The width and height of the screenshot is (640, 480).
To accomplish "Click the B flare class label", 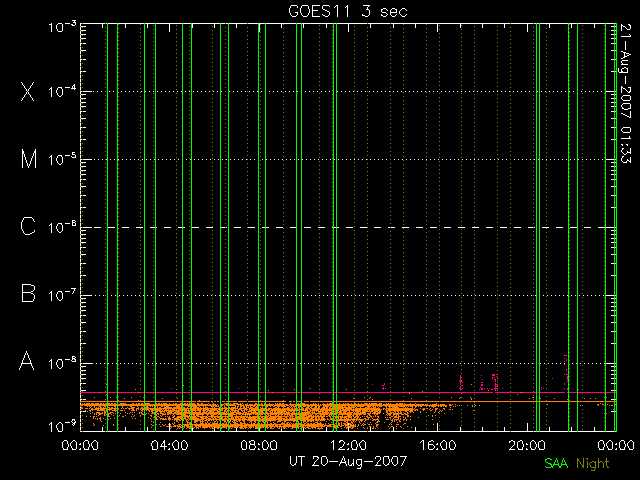I will [28, 293].
